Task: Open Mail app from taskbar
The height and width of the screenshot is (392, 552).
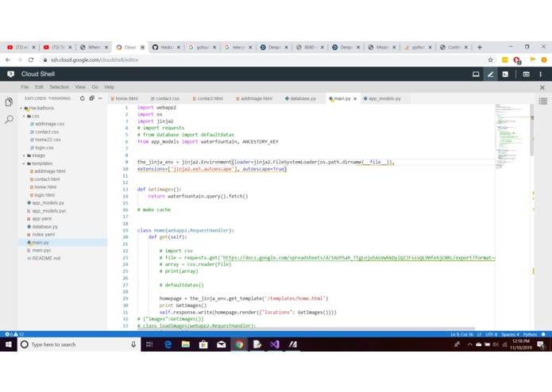Action: (x=221, y=344)
